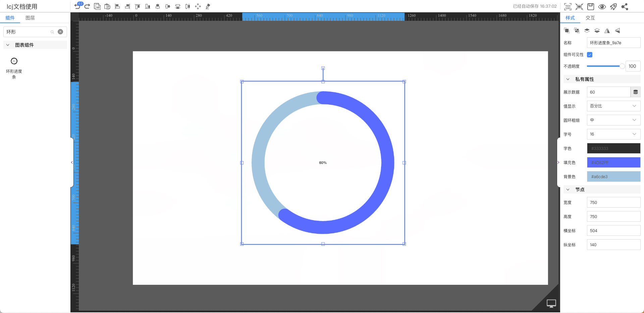Click the opacity value field 100

pos(633,66)
